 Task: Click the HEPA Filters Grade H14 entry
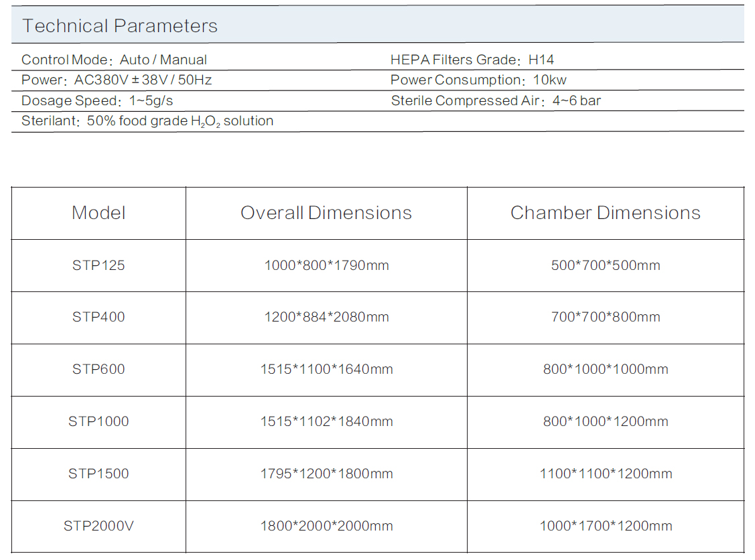472,60
